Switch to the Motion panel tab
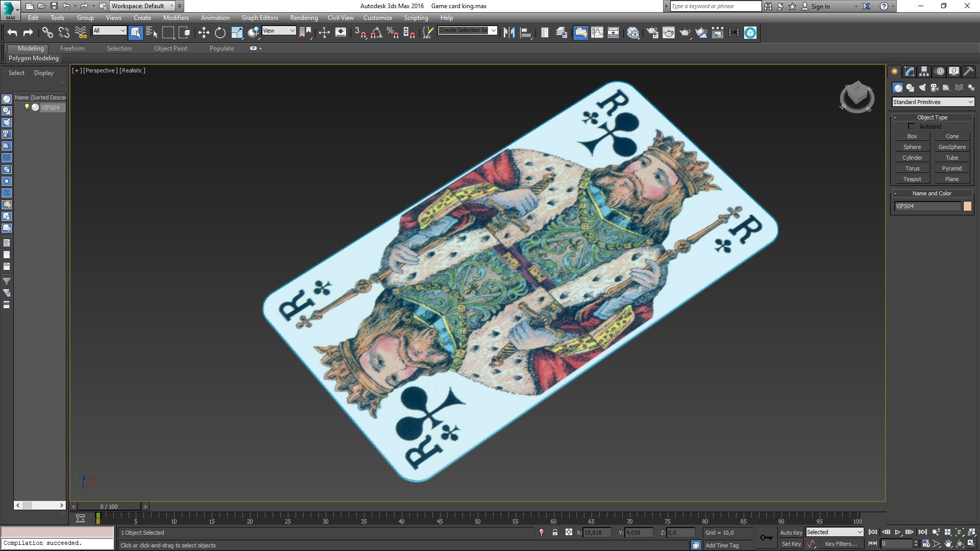 pos(940,71)
